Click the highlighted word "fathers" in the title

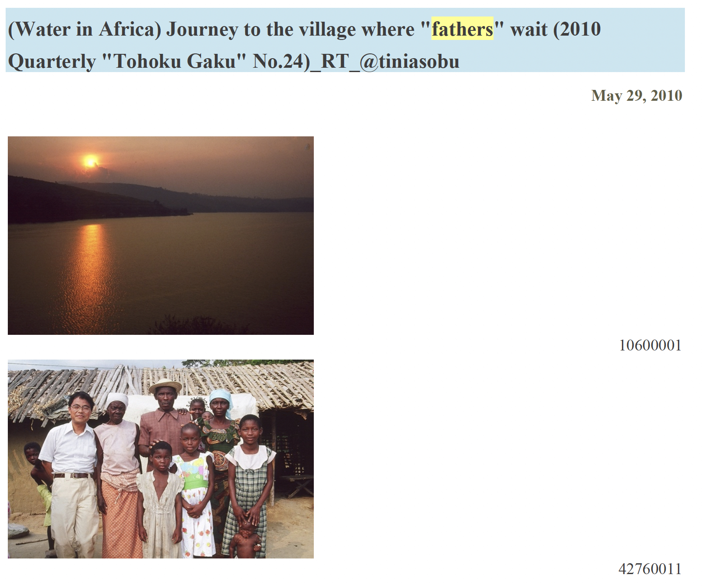462,30
